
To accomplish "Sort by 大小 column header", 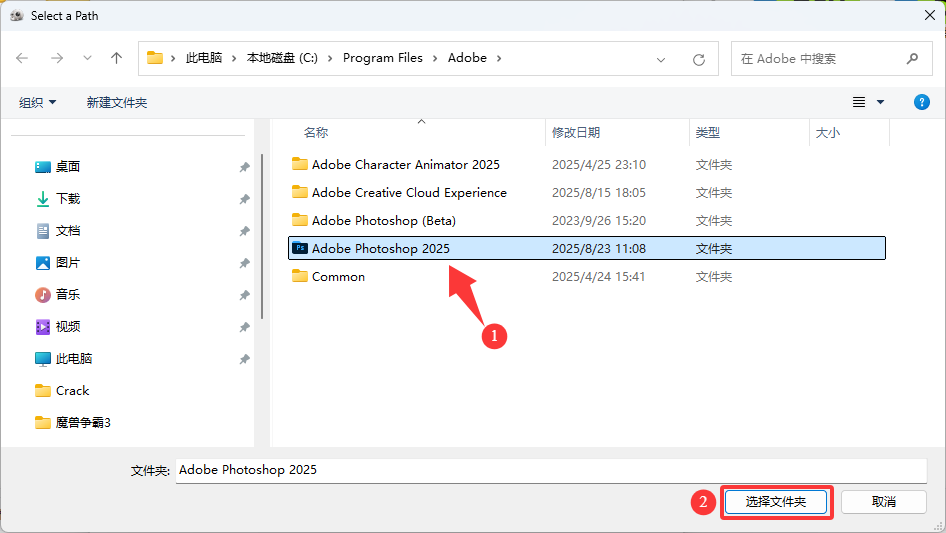I will point(827,132).
